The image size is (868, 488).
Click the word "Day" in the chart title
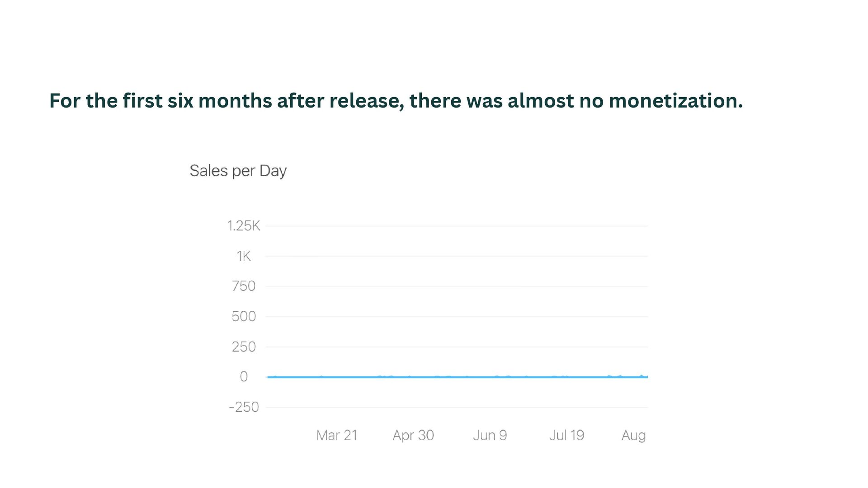[x=273, y=171]
